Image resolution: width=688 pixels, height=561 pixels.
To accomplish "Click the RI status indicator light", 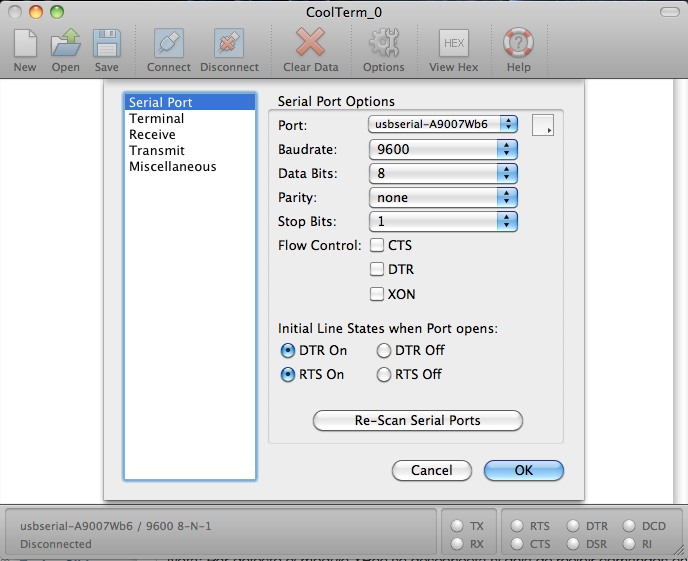I will click(x=629, y=543).
